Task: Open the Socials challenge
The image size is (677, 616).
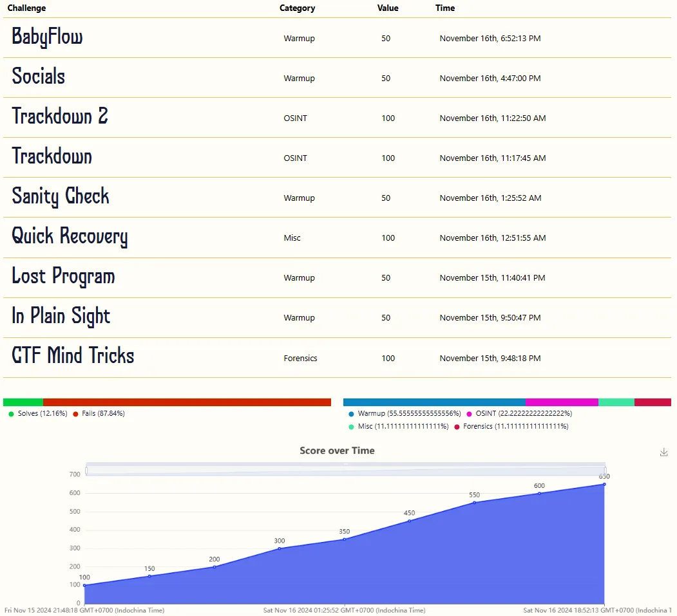Action: [x=39, y=77]
